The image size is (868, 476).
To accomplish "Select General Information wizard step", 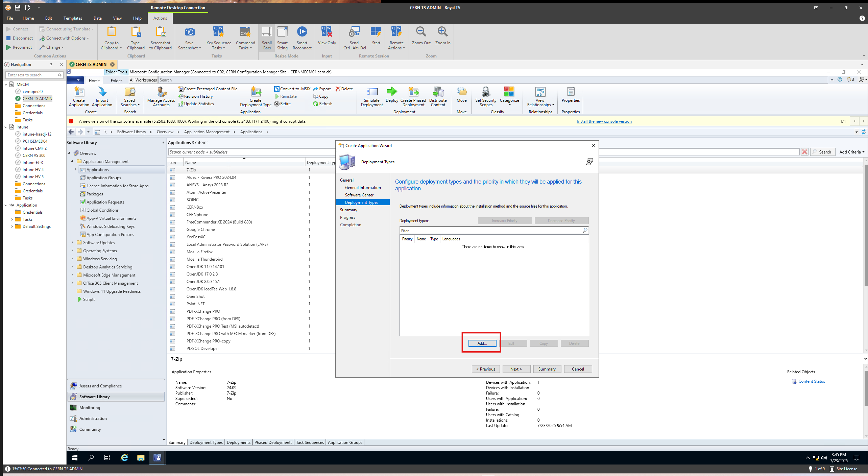I will [x=363, y=188].
